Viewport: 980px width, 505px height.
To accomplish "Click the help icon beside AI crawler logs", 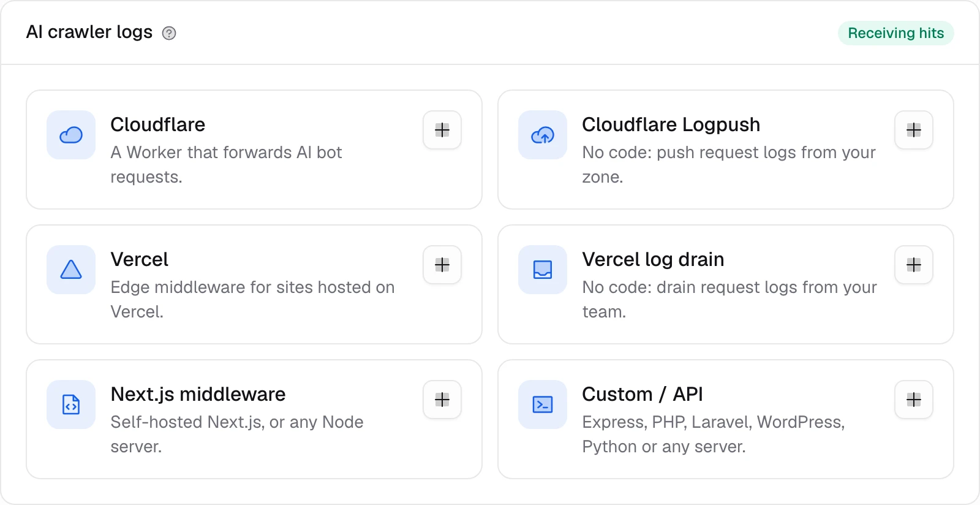I will coord(169,33).
